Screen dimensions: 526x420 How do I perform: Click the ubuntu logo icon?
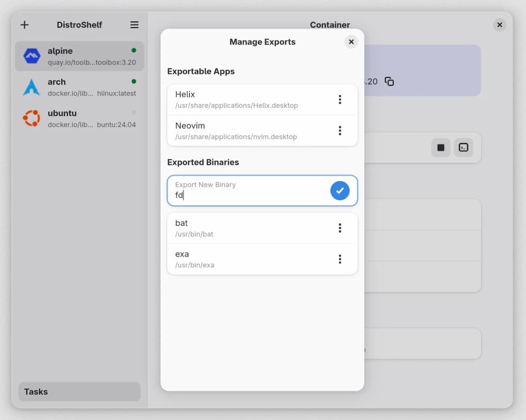[31, 118]
